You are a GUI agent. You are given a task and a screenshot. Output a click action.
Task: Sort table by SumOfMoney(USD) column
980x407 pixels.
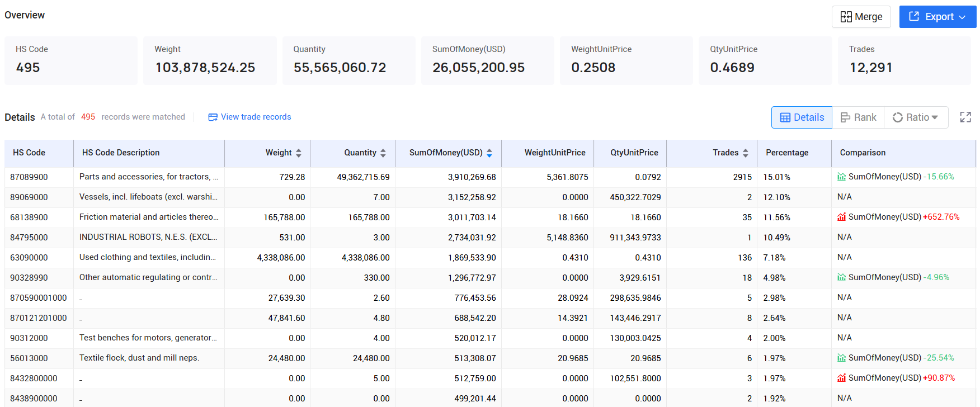tap(489, 153)
